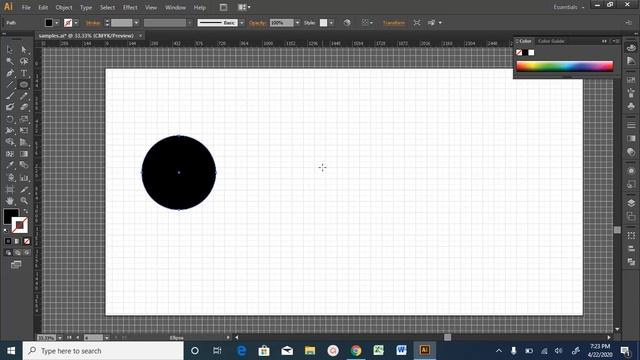Click the Opacity link in control bar
640x360 pixels.
tap(257, 23)
